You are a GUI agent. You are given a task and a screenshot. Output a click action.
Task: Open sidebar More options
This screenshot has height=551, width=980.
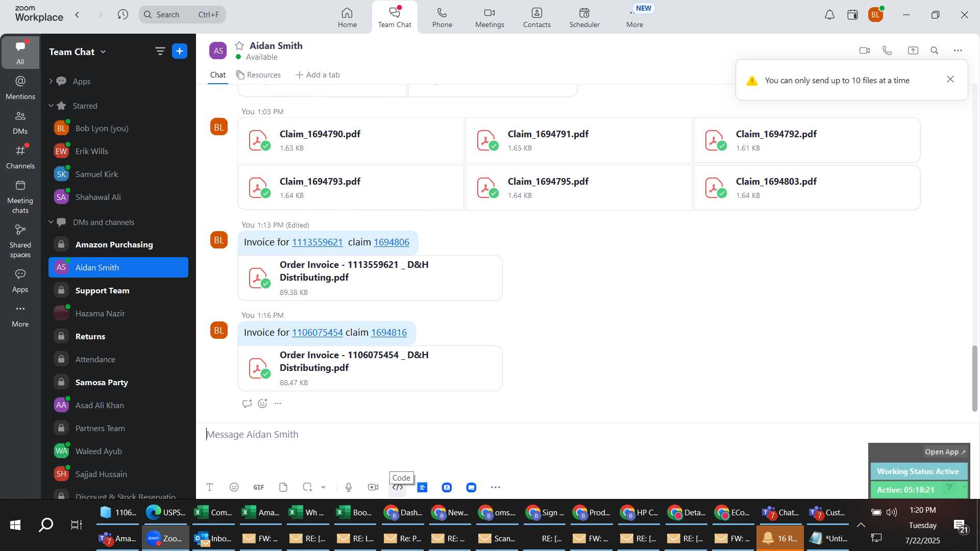(20, 315)
